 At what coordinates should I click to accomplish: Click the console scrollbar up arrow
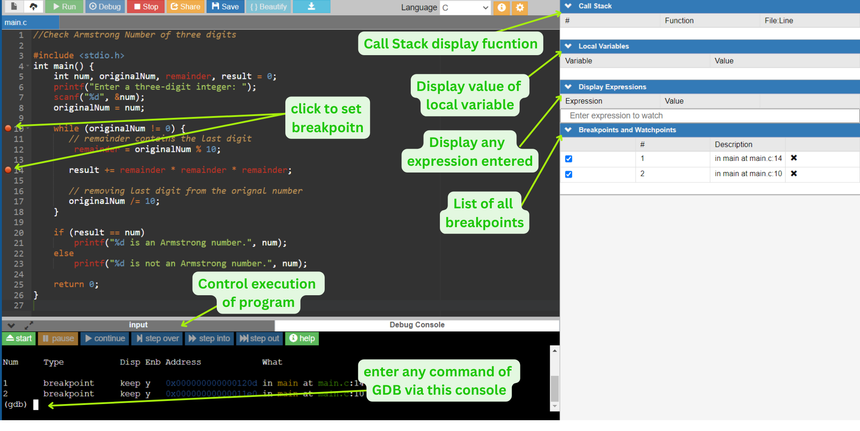(x=555, y=351)
